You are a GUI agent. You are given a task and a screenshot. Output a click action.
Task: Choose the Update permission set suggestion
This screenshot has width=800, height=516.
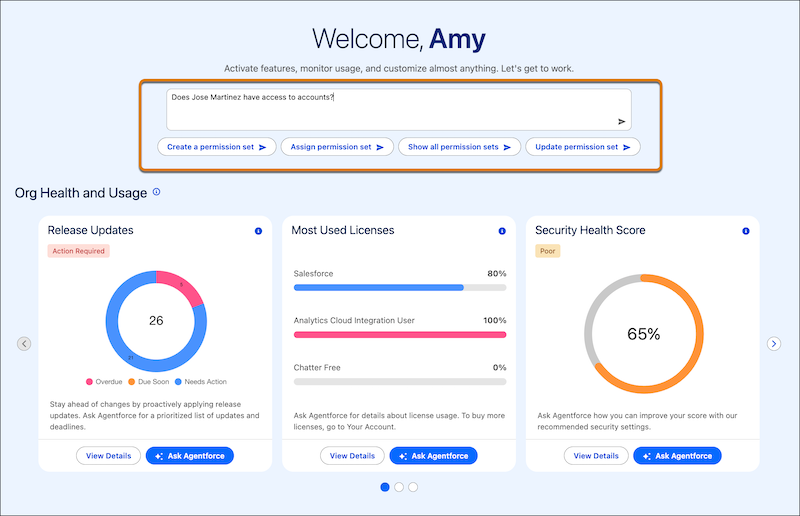pyautogui.click(x=583, y=147)
